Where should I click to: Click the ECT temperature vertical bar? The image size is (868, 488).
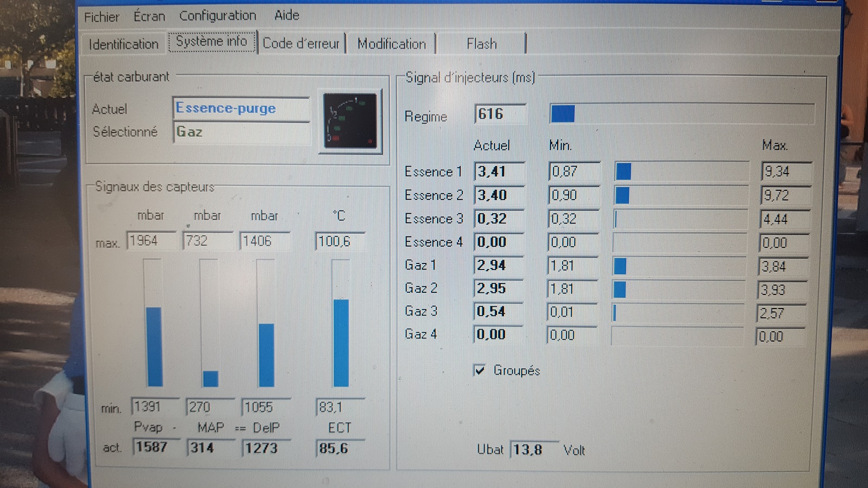(x=341, y=323)
